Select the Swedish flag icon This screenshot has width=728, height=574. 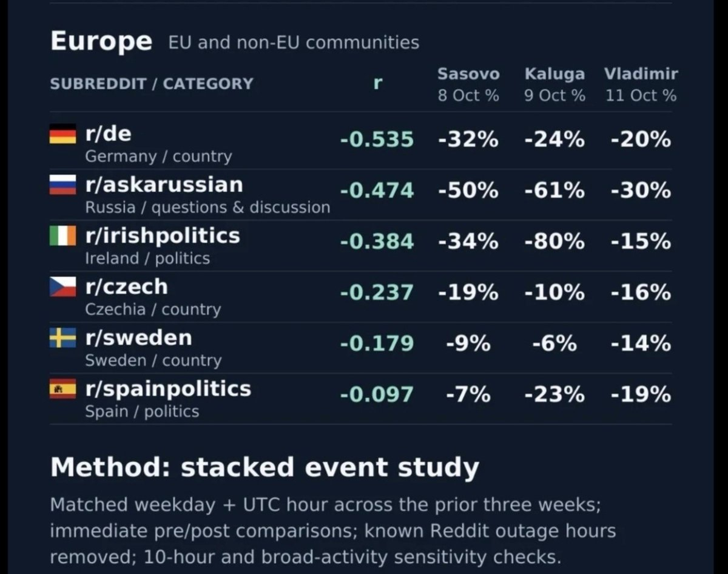pyautogui.click(x=62, y=337)
